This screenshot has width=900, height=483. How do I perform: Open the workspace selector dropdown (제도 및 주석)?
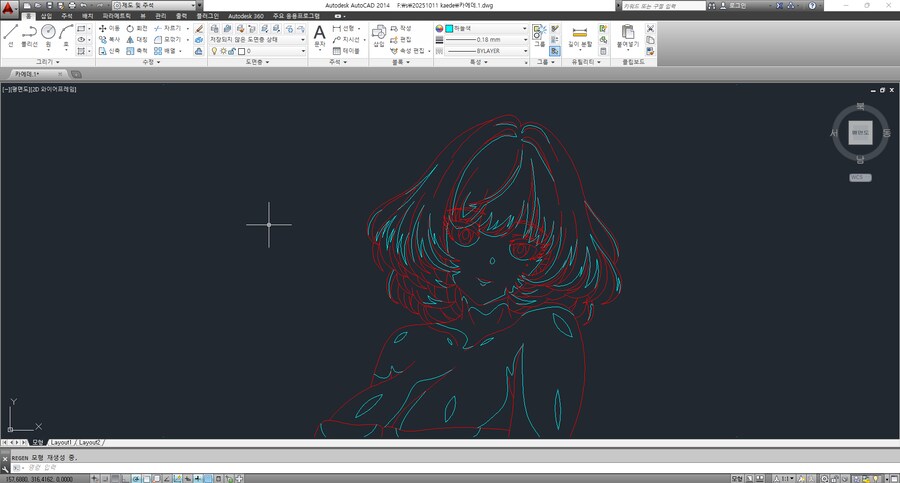click(x=154, y=5)
